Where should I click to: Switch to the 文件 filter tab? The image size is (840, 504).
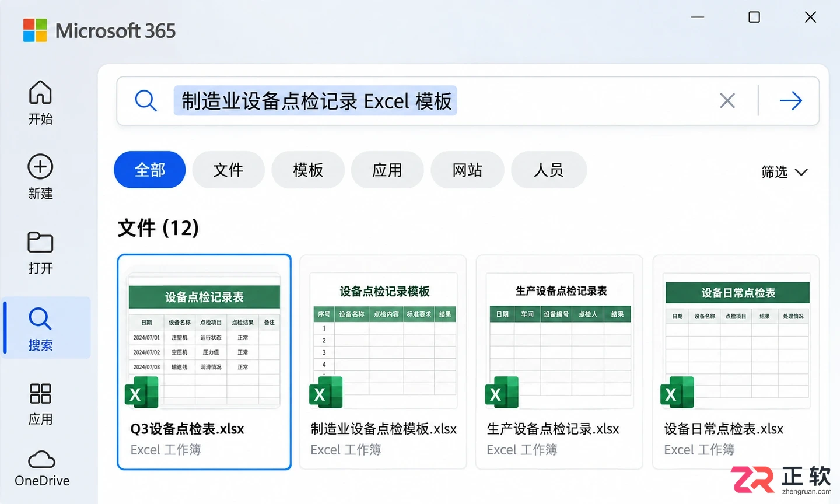click(x=228, y=170)
